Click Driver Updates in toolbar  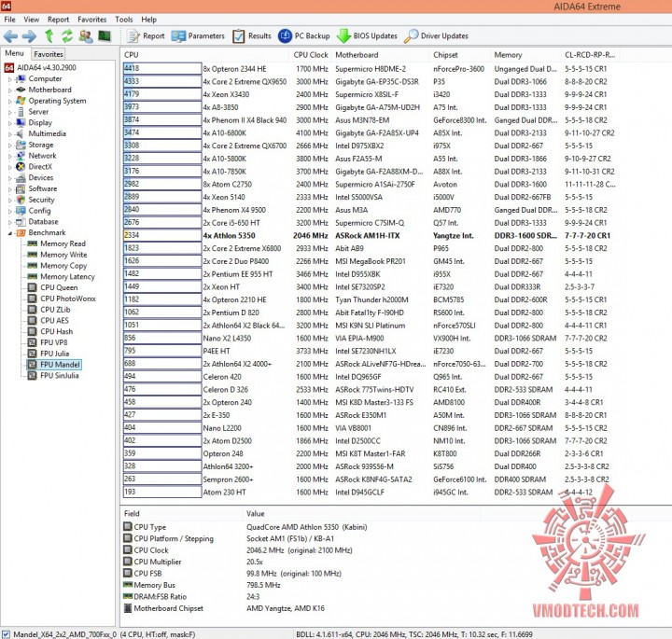click(x=436, y=36)
